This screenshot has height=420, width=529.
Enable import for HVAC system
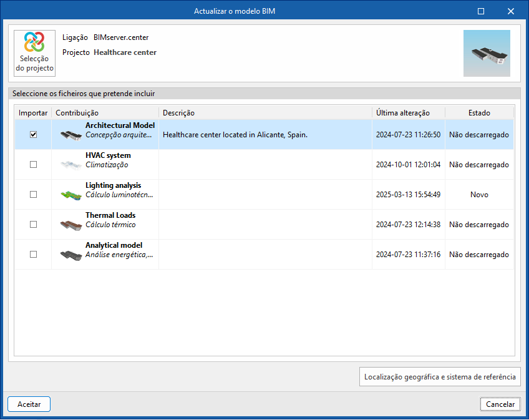click(x=34, y=165)
